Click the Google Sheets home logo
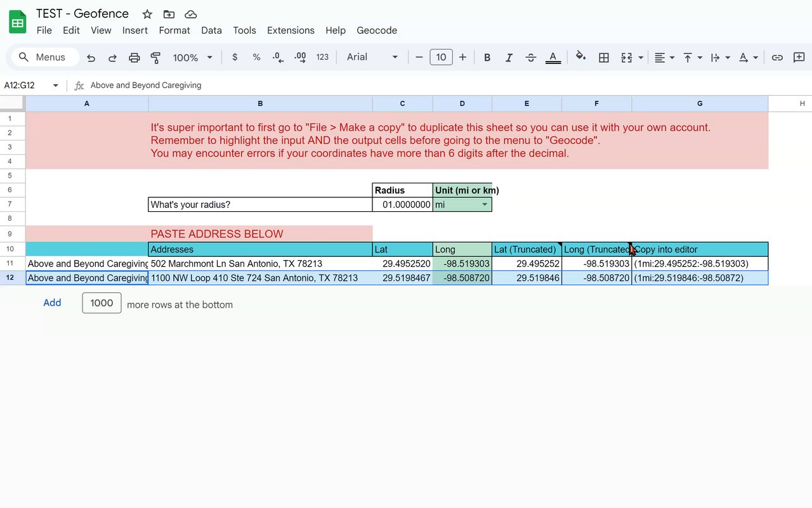 click(18, 22)
